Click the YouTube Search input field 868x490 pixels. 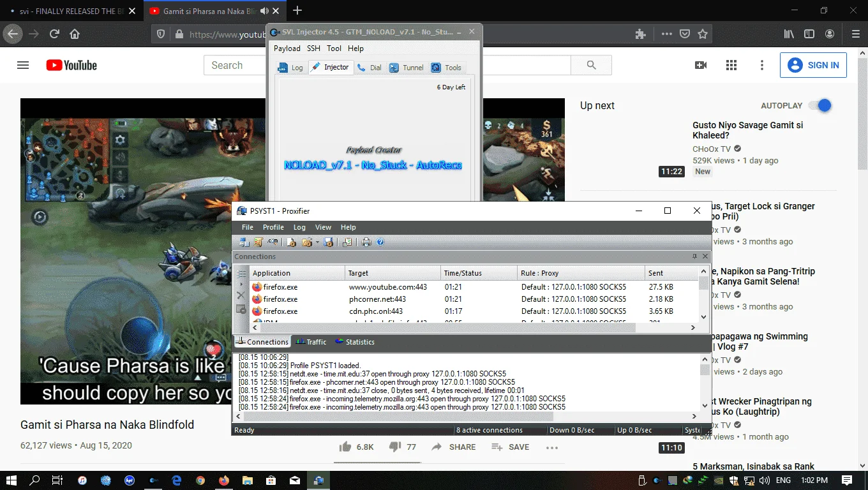coord(387,65)
